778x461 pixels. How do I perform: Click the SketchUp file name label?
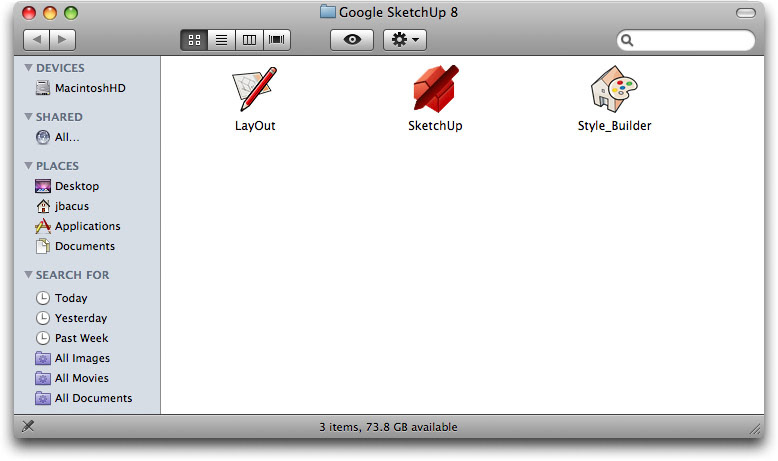[435, 126]
